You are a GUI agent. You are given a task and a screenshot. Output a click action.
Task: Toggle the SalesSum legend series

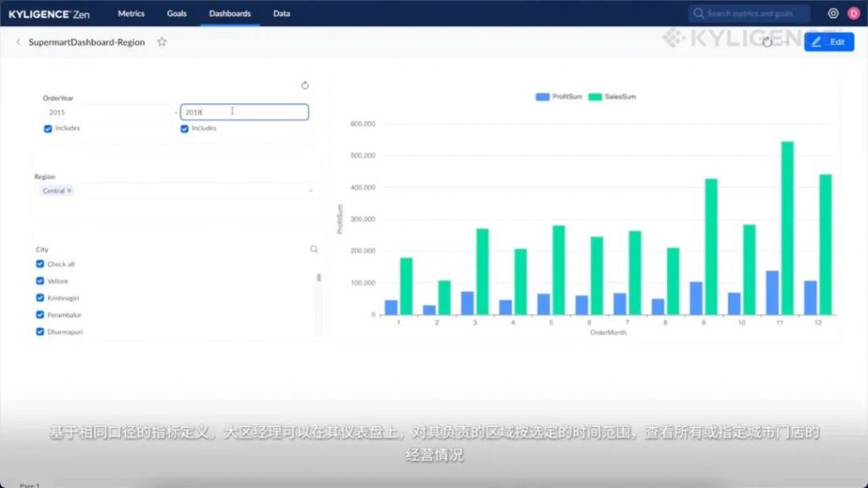tap(612, 97)
